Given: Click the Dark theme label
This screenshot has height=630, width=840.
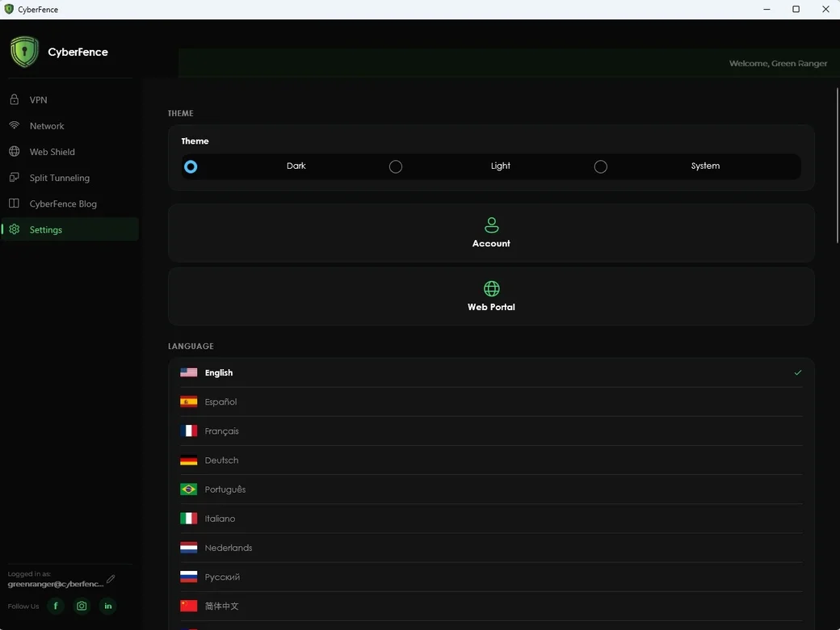Looking at the screenshot, I should click(x=296, y=166).
